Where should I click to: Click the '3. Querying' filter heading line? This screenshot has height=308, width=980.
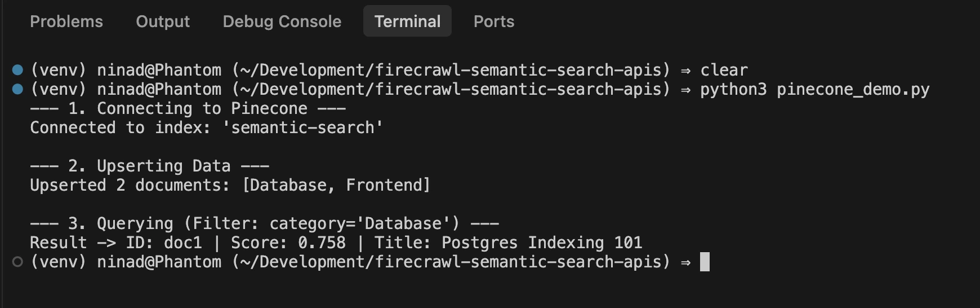tap(264, 223)
